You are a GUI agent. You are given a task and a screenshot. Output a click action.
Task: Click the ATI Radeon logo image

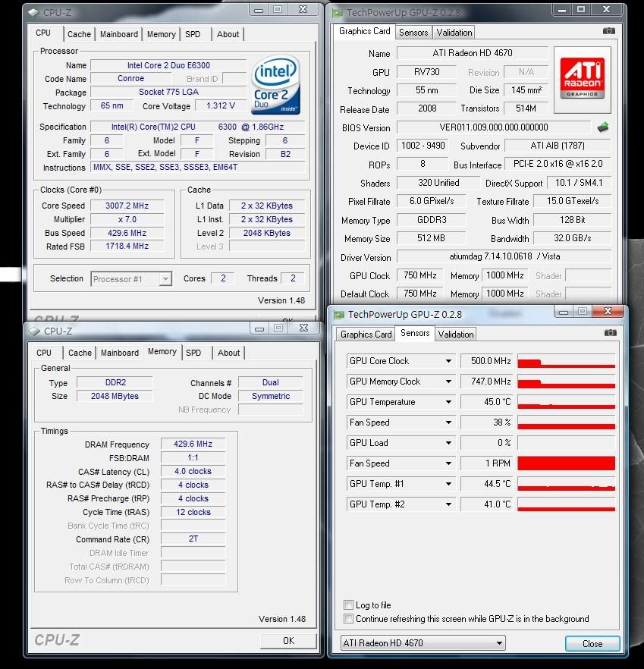pyautogui.click(x=582, y=80)
